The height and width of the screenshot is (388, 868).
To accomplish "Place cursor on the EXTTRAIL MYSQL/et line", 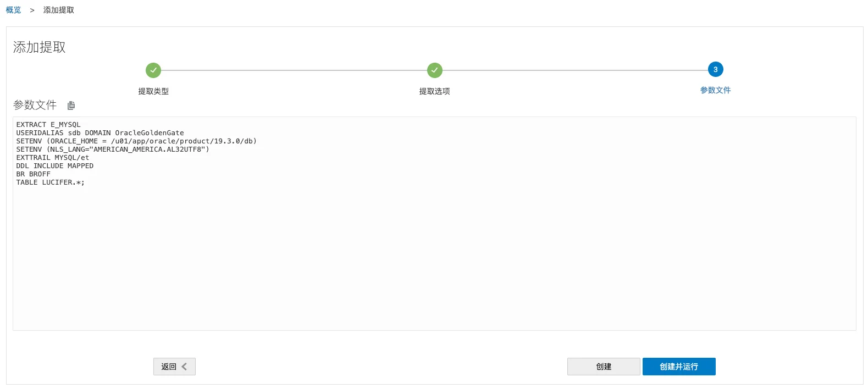I will [53, 158].
